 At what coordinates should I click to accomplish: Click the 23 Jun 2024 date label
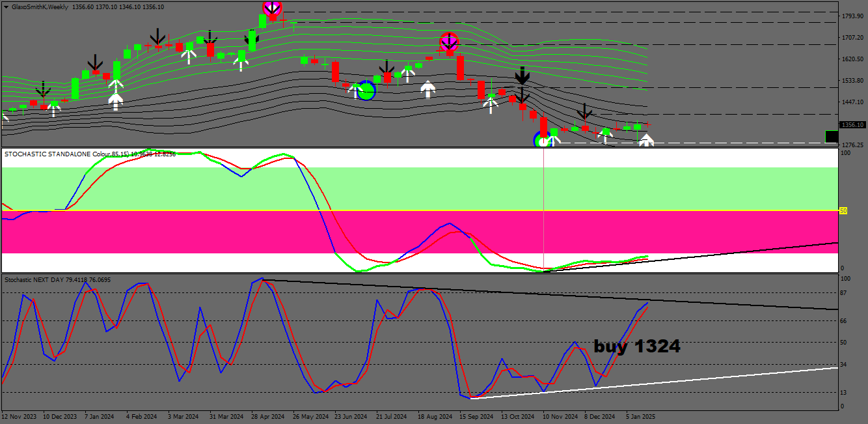(352, 416)
